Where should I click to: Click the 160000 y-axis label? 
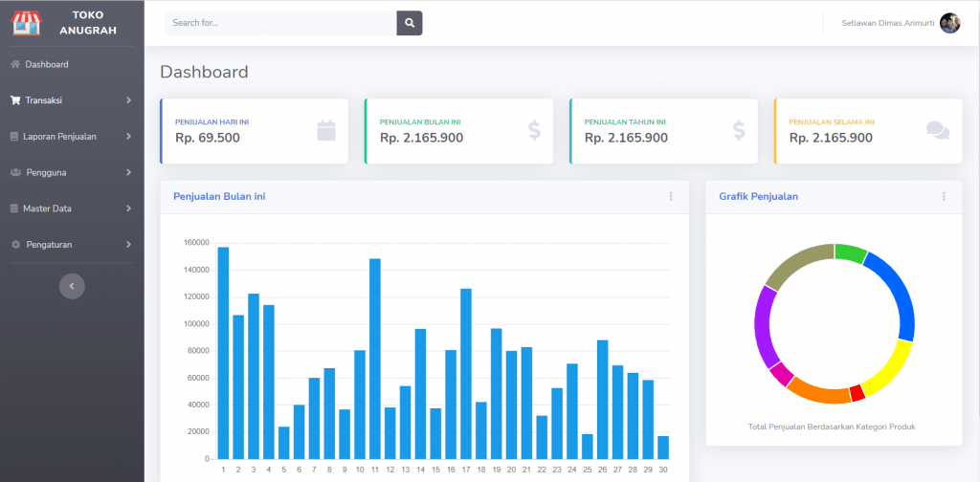pos(197,243)
